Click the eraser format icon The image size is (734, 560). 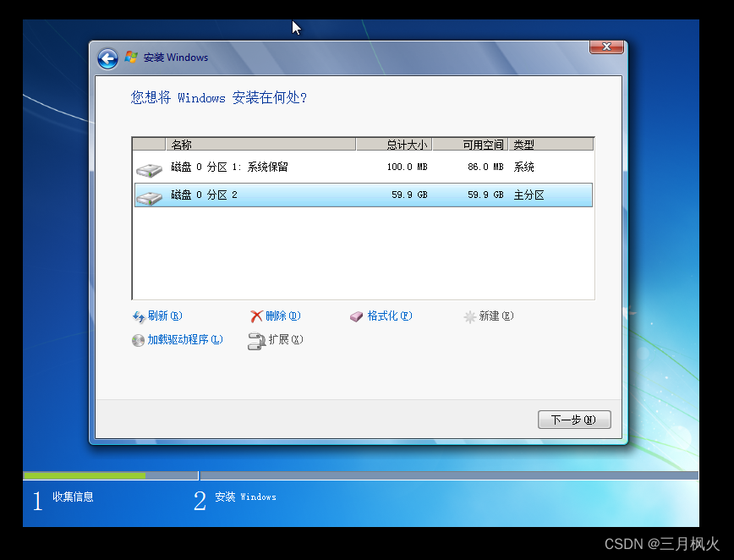tap(356, 317)
